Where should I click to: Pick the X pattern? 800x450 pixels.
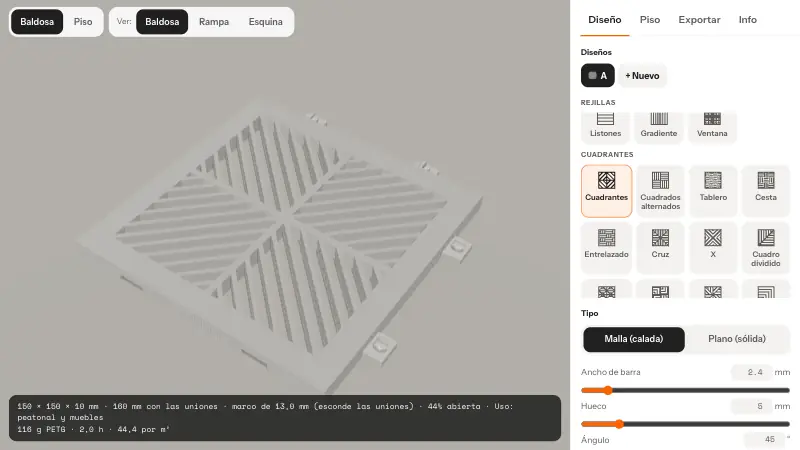(713, 247)
